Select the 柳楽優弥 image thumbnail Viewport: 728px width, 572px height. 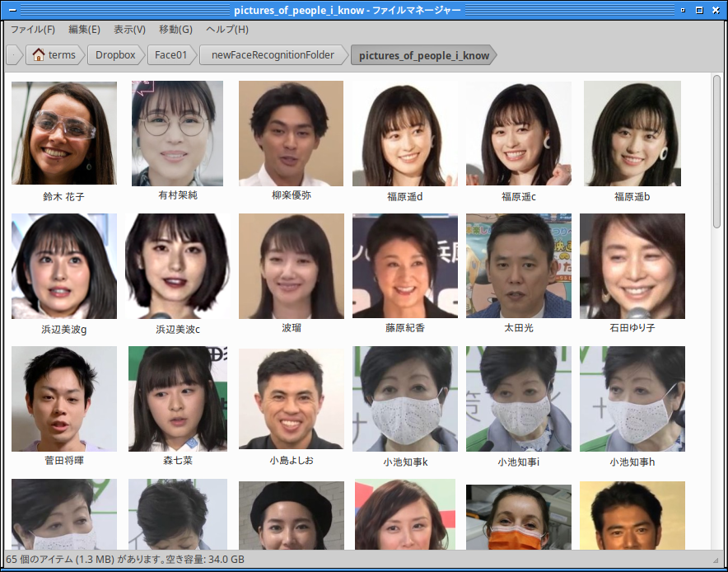291,134
